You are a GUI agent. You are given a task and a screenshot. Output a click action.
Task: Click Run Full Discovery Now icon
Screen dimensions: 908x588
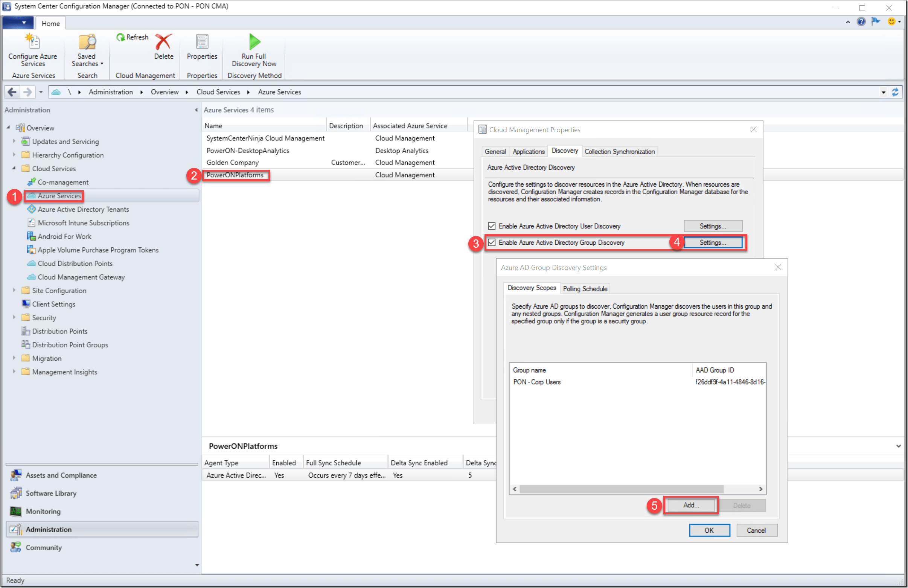pyautogui.click(x=254, y=42)
